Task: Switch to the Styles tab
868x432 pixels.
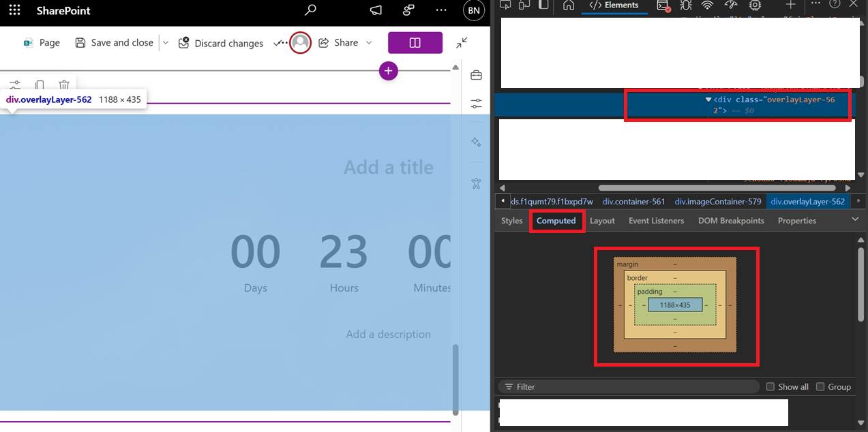Action: click(x=511, y=220)
